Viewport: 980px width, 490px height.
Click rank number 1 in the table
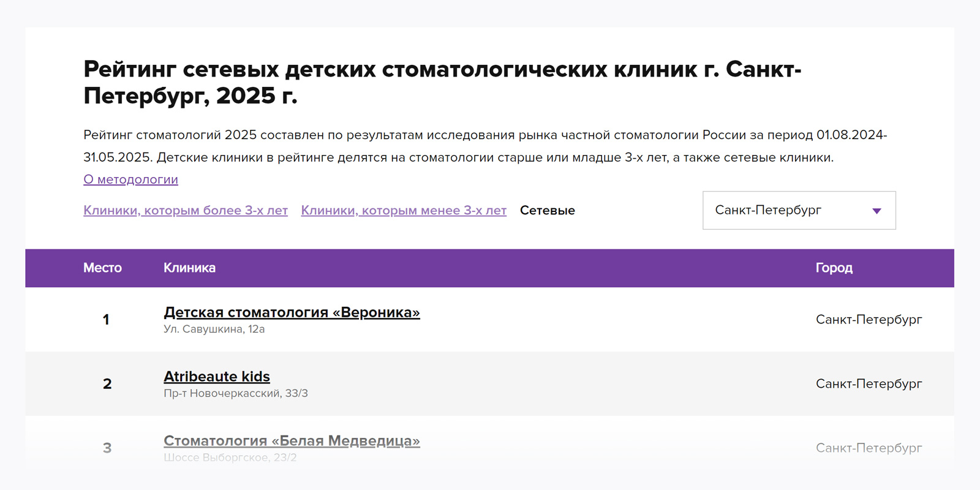pos(106,320)
